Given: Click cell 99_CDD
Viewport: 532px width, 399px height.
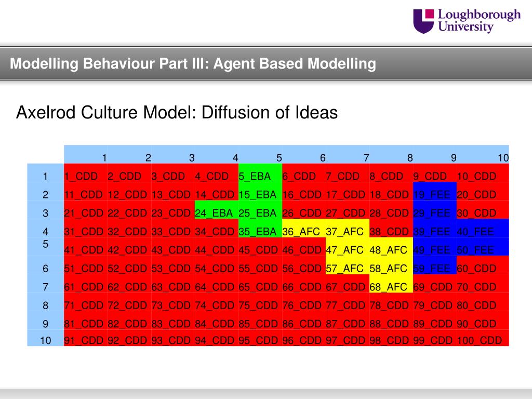Looking at the screenshot, I should click(x=435, y=338).
